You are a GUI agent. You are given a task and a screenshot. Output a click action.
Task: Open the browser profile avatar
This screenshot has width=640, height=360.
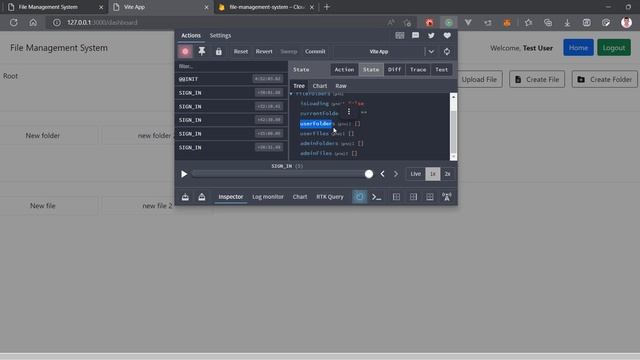pyautogui.click(x=626, y=22)
